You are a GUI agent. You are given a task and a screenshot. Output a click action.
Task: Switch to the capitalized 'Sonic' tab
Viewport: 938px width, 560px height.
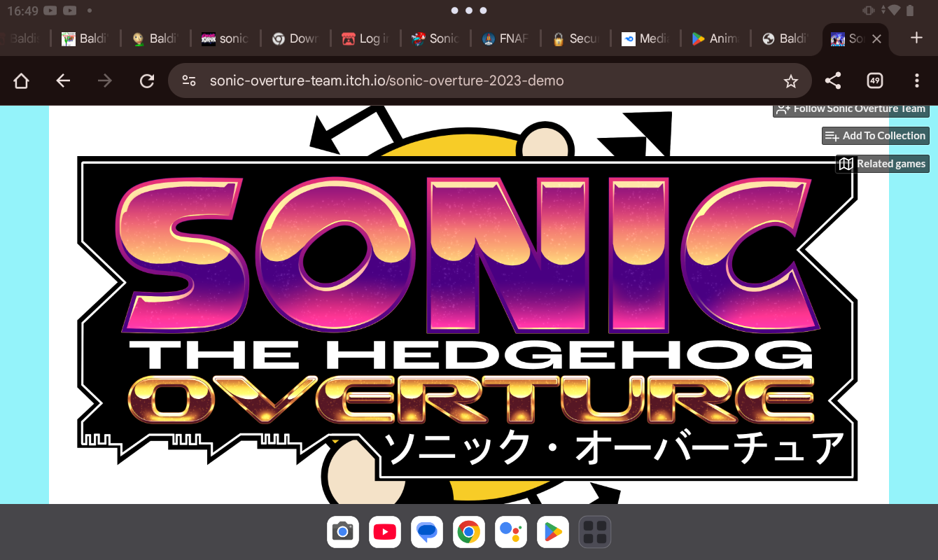(434, 38)
